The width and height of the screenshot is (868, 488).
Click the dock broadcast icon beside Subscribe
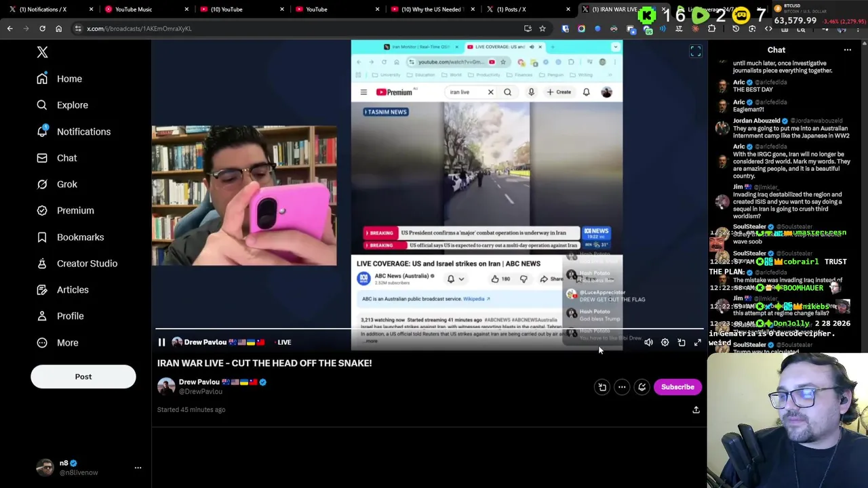point(602,387)
